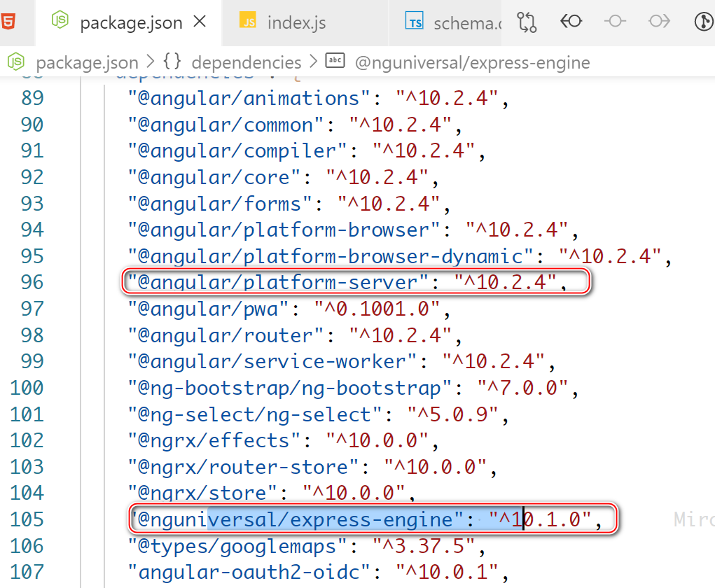Viewport: 715px width, 588px height.
Task: Click line number 96 in the gutter
Action: coord(32,282)
